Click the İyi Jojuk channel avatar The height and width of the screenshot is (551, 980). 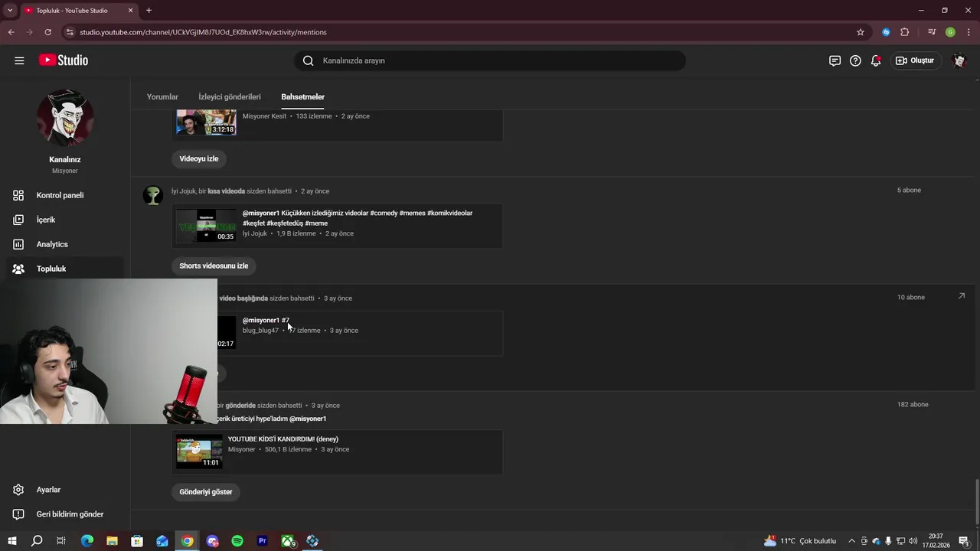[x=153, y=195]
